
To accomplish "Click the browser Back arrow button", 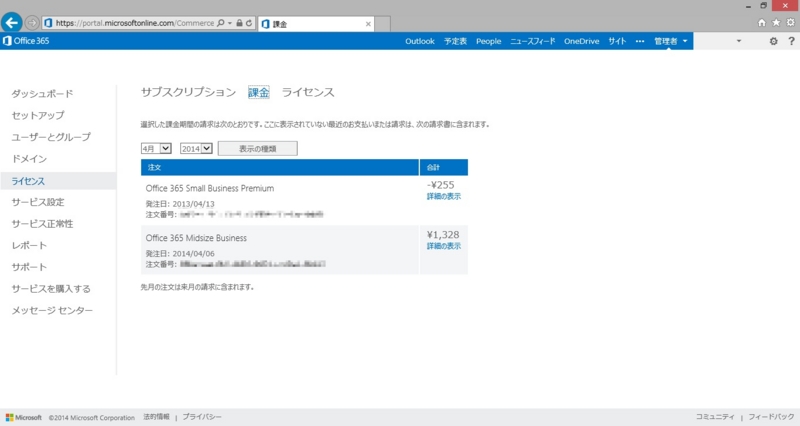I will (x=11, y=22).
